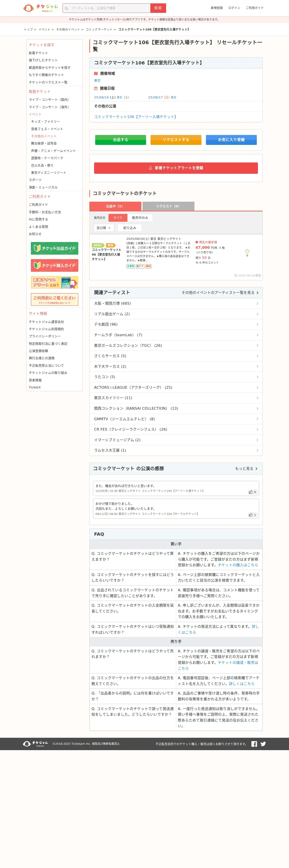Image resolution: width=289 pixels, height=868 pixels.
Task: Expand 大阪・関西万博 (685) artist row
Action: [x=176, y=303]
